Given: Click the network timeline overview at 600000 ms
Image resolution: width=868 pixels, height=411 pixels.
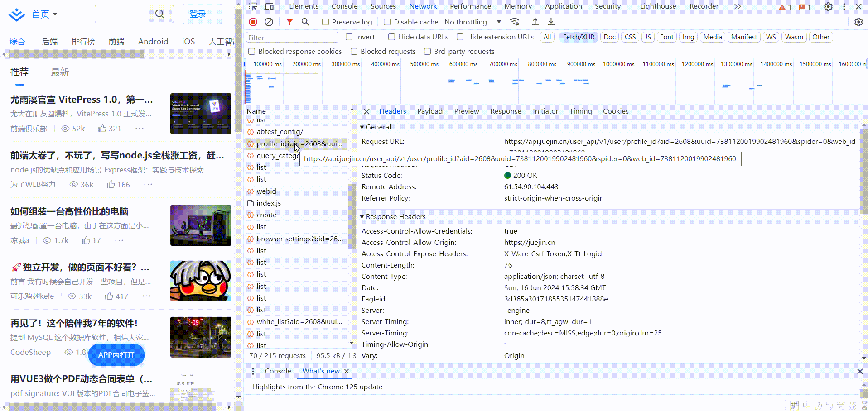Looking at the screenshot, I should [x=463, y=64].
